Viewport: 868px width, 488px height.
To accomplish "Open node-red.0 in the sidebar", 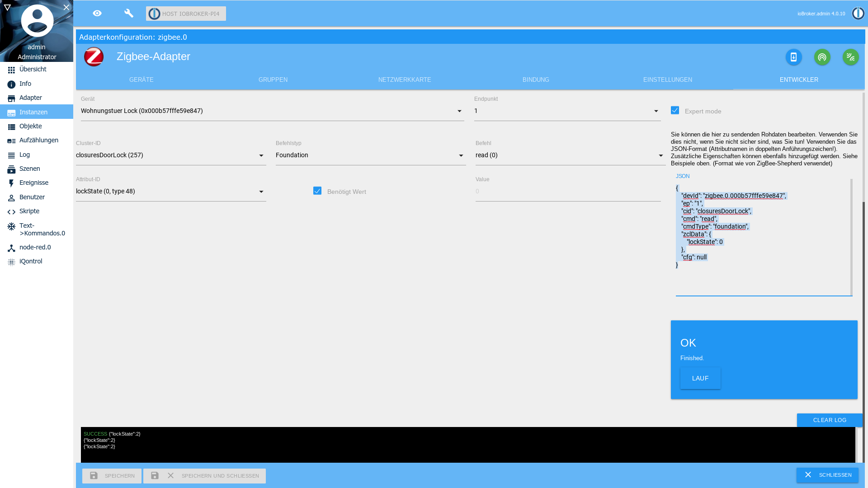I will pos(37,248).
